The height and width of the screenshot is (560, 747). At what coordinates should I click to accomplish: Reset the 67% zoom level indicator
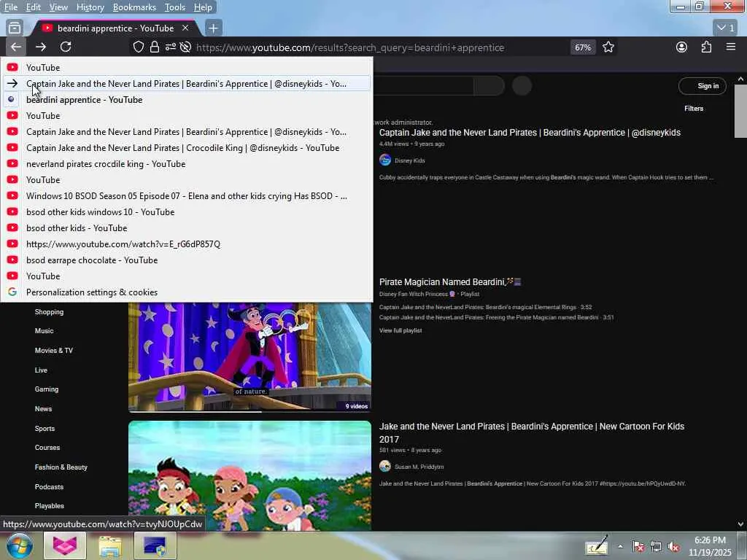pos(583,47)
